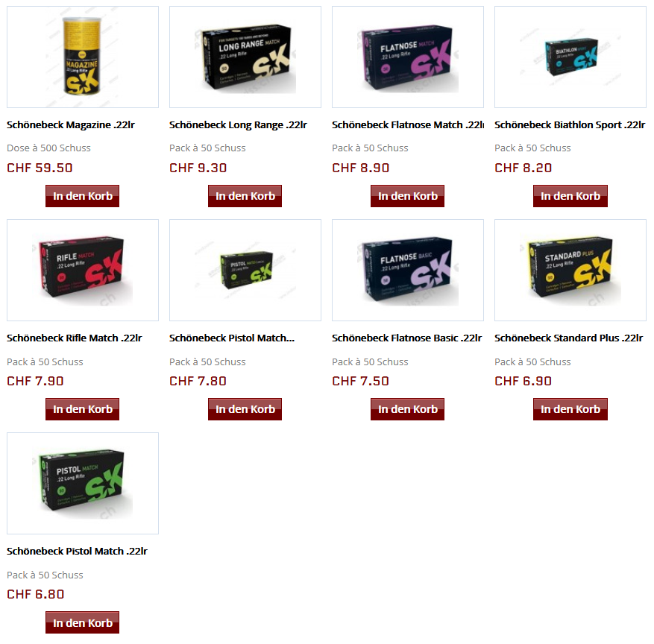This screenshot has width=654, height=644.
Task: Open the Long Range Match box image
Action: [245, 57]
